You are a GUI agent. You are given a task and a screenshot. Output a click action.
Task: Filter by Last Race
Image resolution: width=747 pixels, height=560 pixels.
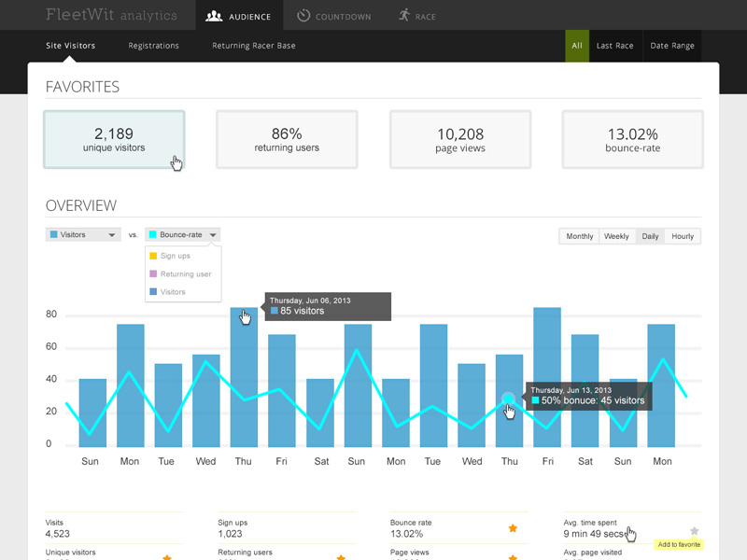(x=615, y=46)
